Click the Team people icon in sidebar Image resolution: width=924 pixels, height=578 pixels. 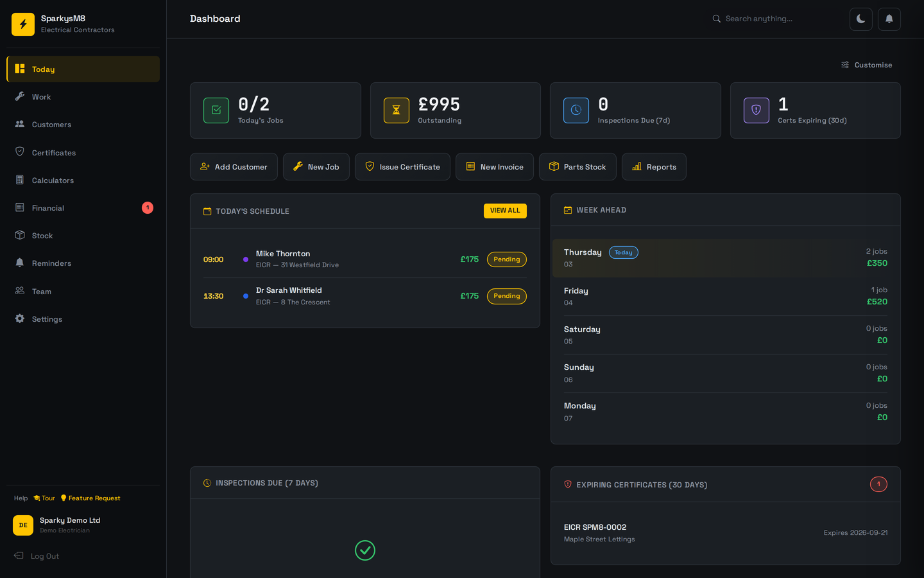click(20, 291)
